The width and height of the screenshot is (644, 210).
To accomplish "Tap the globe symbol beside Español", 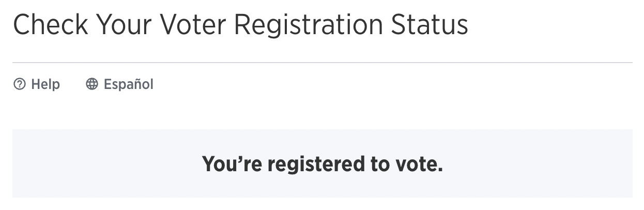I will click(92, 84).
